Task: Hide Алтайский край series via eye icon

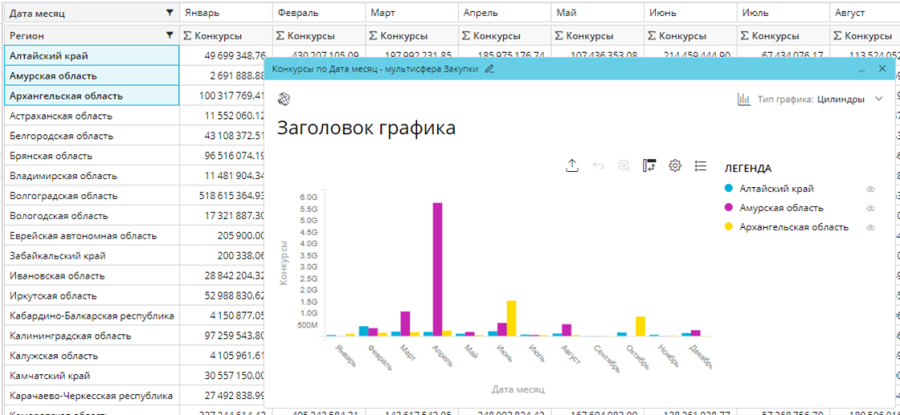Action: click(x=870, y=188)
